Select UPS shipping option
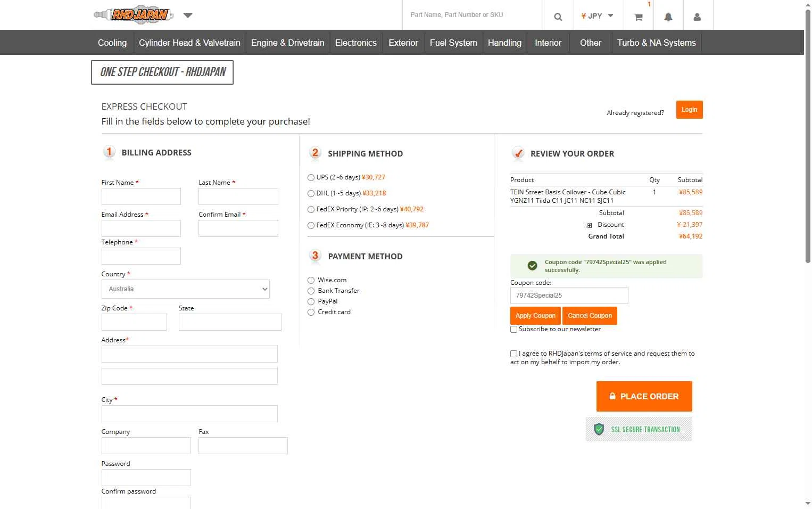Viewport: 812px width, 509px height. (x=311, y=178)
